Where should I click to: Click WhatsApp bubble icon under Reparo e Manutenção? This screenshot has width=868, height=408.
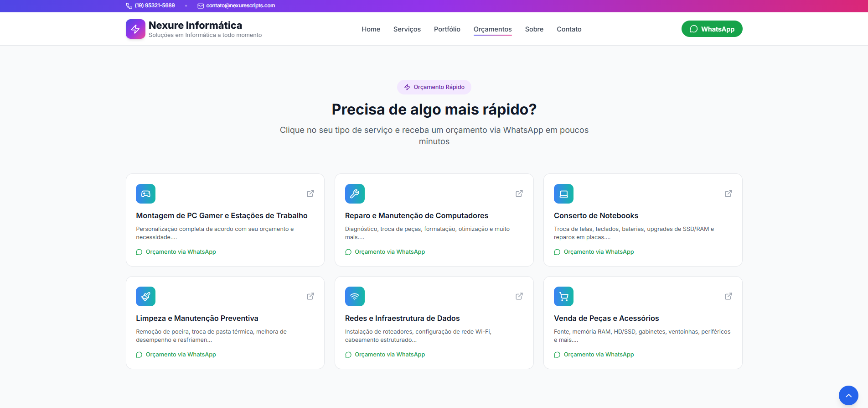point(348,252)
